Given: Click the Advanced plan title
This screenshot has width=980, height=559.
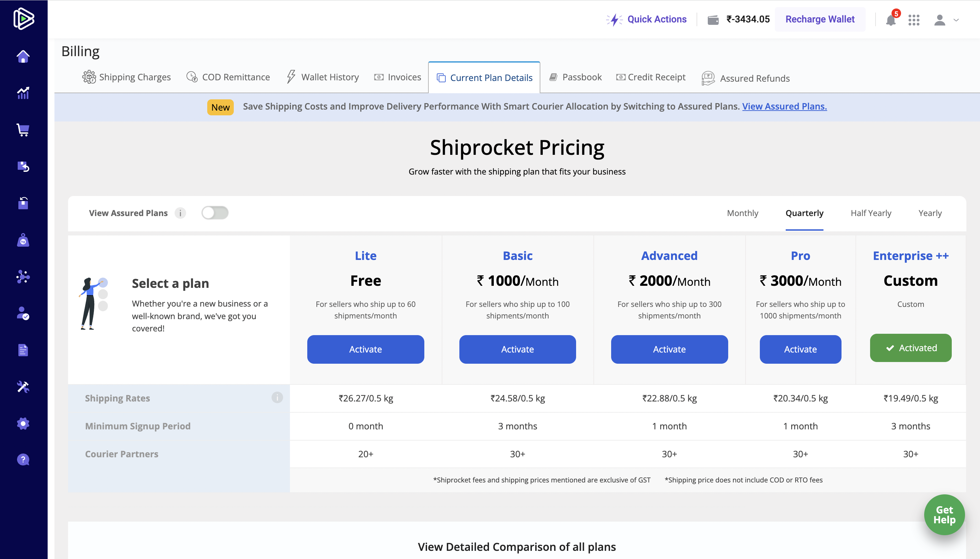Looking at the screenshot, I should tap(669, 256).
